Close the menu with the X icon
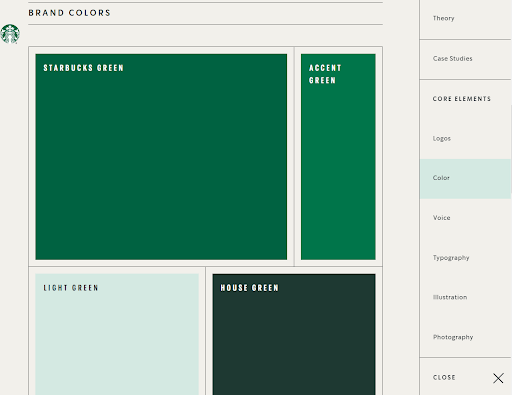Viewport: 512px width, 395px height. tap(498, 378)
